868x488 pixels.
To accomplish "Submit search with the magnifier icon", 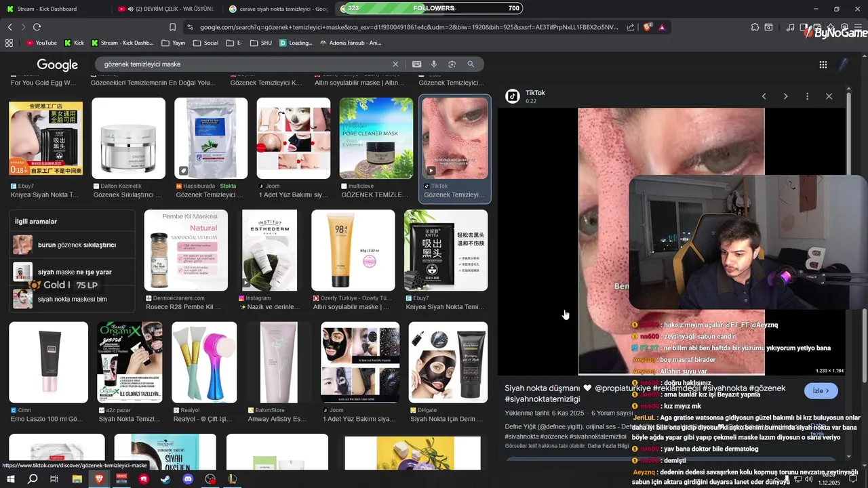I will (x=471, y=64).
